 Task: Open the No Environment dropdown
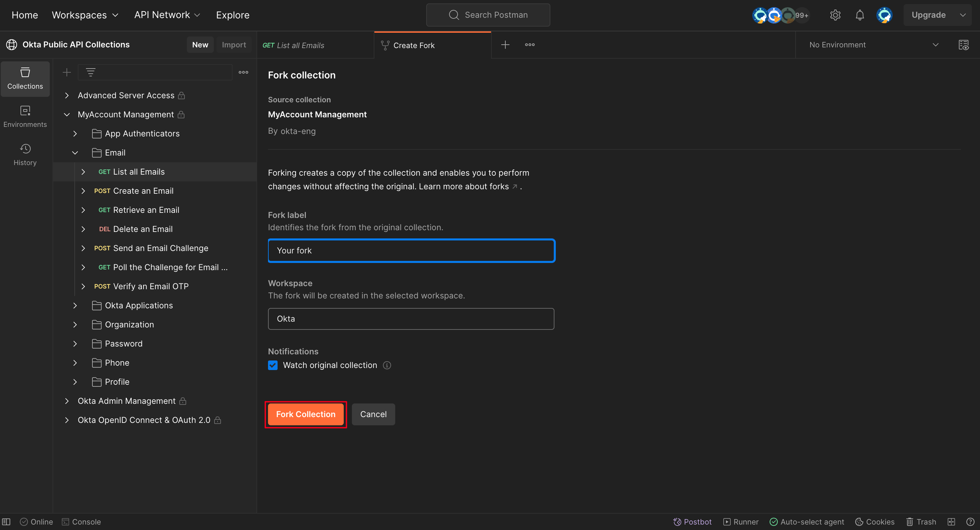874,45
